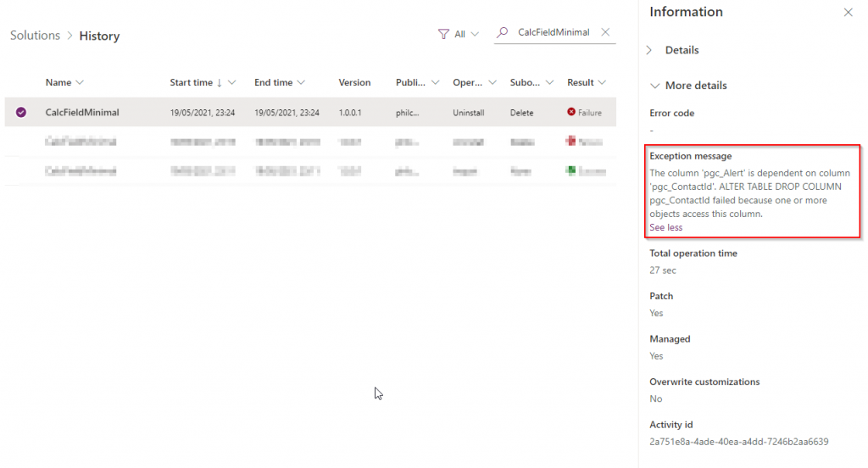Click the Error code label
The height and width of the screenshot is (468, 868).
(x=671, y=113)
